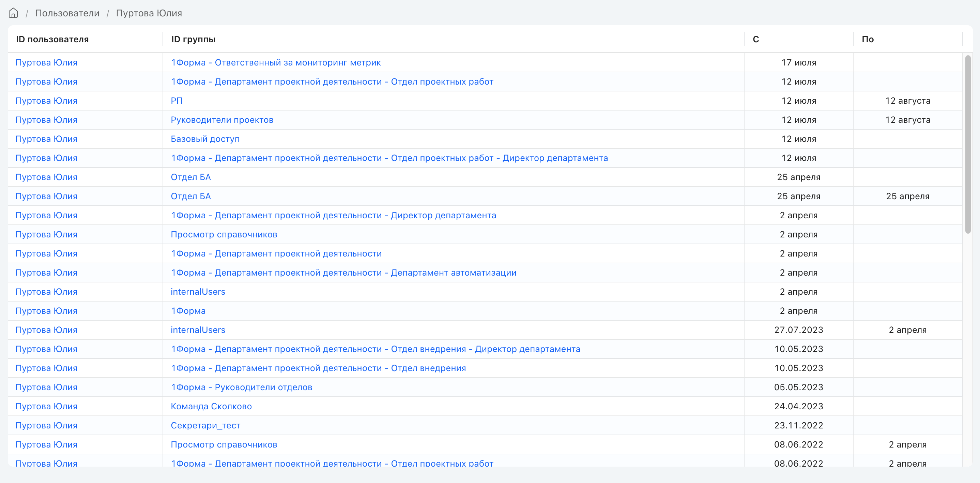The width and height of the screenshot is (980, 483).
Task: Select the 17 июля start date cell
Action: pos(798,62)
